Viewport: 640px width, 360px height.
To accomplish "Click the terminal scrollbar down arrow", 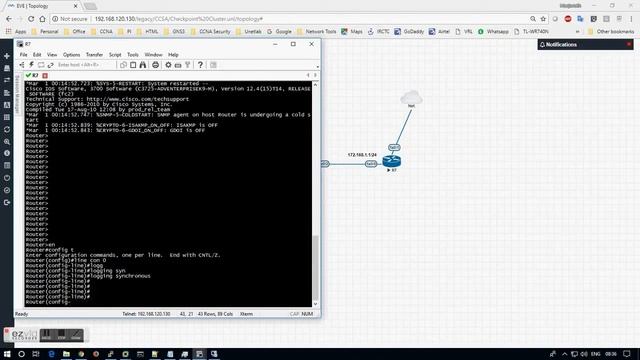I will coord(315,304).
